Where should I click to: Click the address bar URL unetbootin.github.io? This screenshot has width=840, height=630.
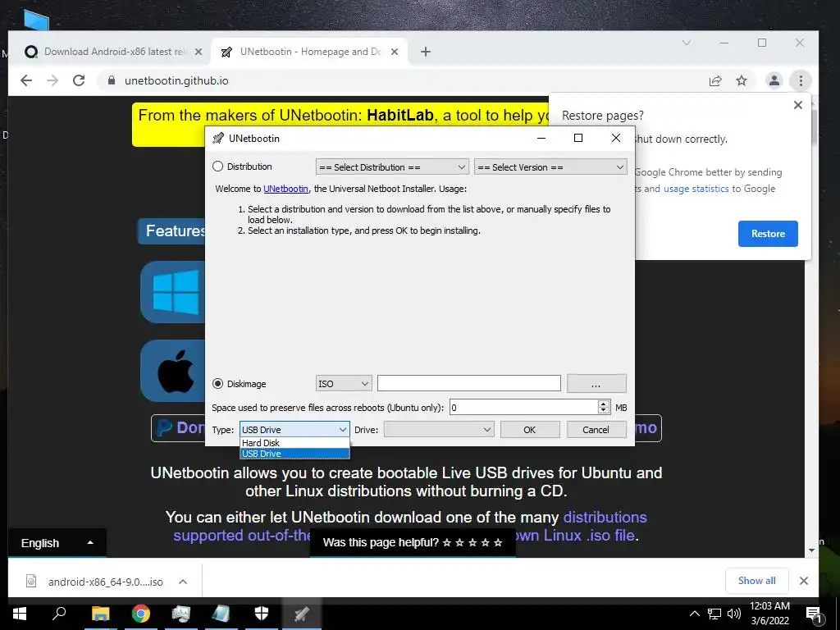coord(176,81)
